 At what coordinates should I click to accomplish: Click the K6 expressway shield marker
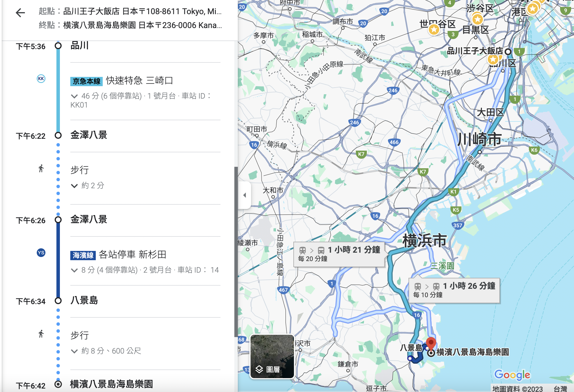pyautogui.click(x=534, y=150)
